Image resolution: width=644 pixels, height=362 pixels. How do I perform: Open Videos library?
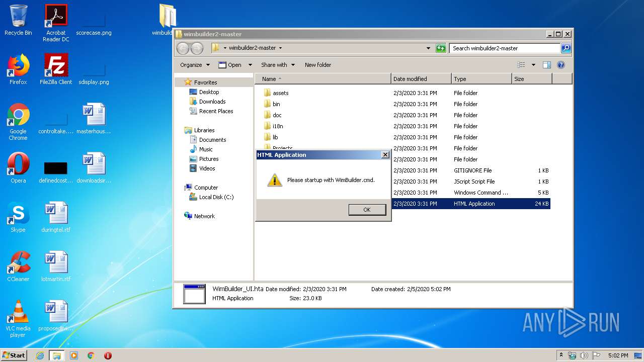click(x=202, y=168)
